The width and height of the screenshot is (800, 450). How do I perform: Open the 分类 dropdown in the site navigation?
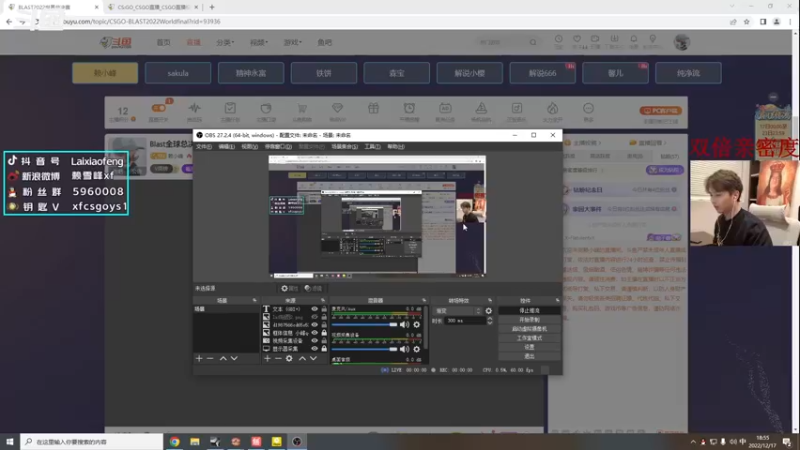(225, 42)
